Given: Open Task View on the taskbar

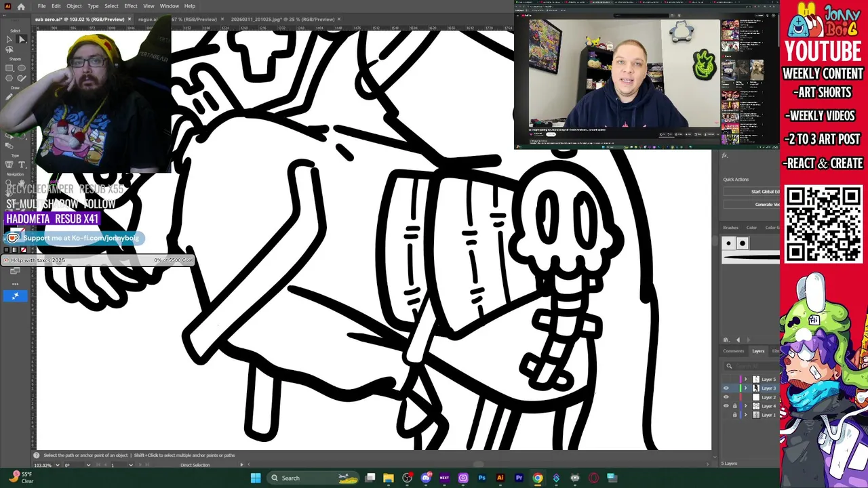Looking at the screenshot, I should [370, 478].
